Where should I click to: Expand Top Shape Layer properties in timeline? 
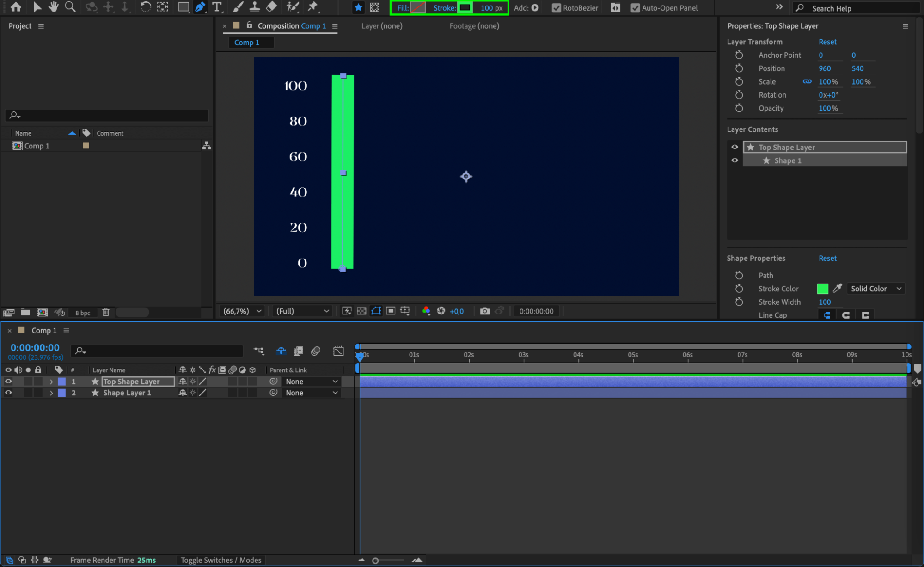[51, 382]
